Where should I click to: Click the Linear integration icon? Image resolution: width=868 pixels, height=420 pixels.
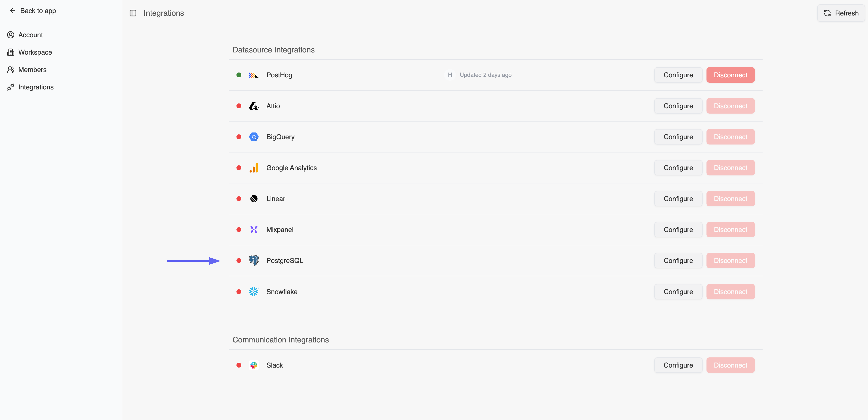point(253,198)
